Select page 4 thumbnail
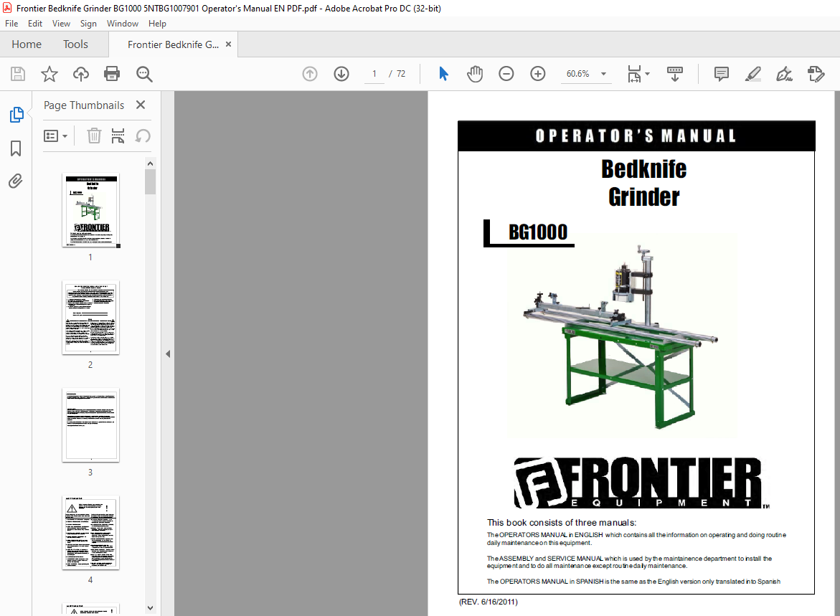840x616 pixels. (90, 533)
